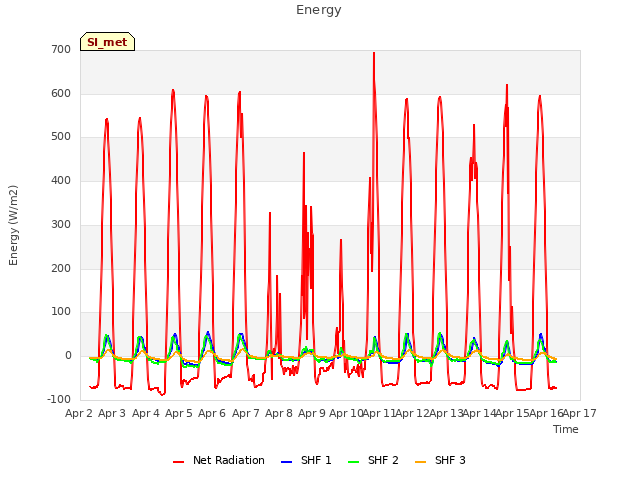Select the 500 y-axis tick value

(61, 137)
